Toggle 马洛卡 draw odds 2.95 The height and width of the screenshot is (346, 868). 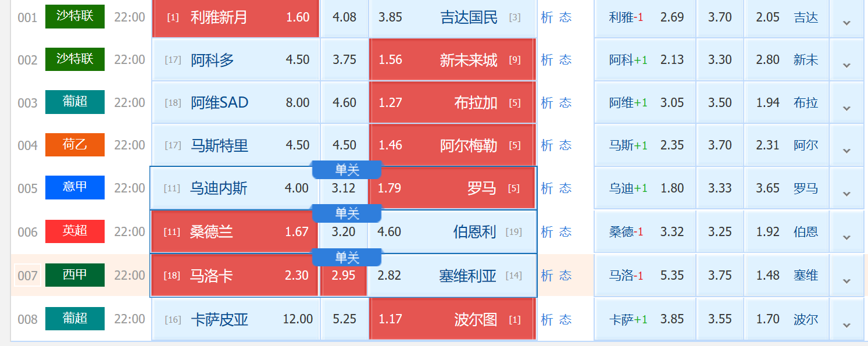click(x=344, y=276)
